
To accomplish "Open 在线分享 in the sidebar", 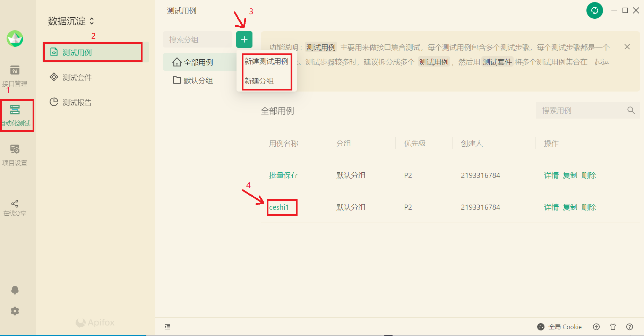I will [15, 208].
